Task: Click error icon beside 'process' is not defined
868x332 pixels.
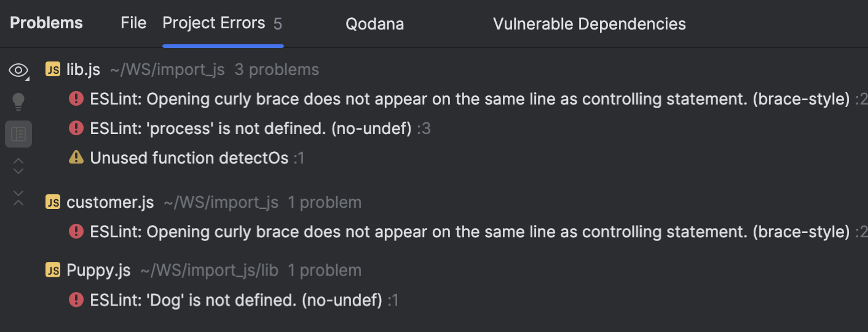Action: 76,128
